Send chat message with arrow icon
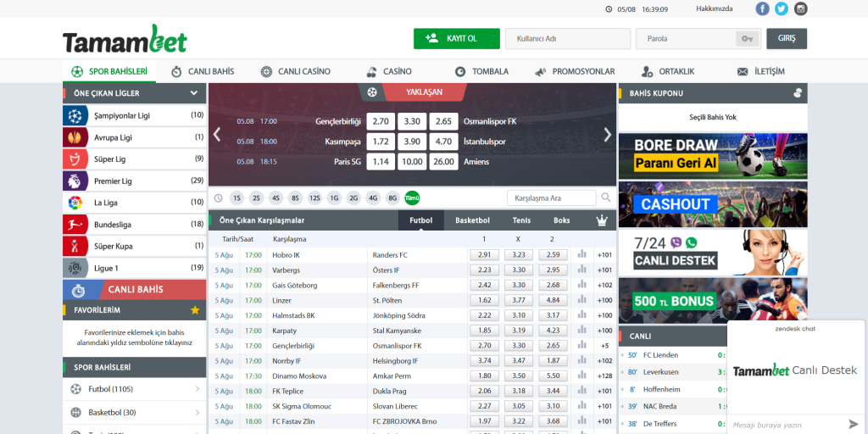868x434 pixels. tap(853, 424)
